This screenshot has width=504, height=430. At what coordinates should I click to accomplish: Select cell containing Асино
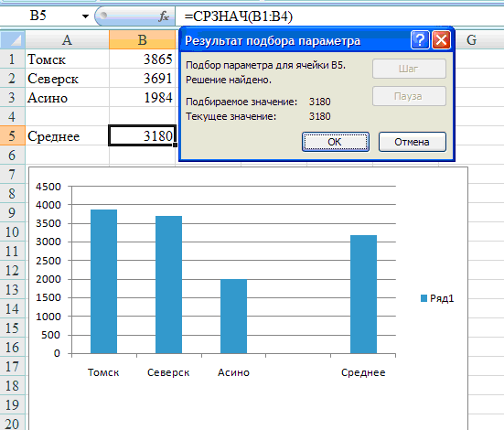[67, 98]
